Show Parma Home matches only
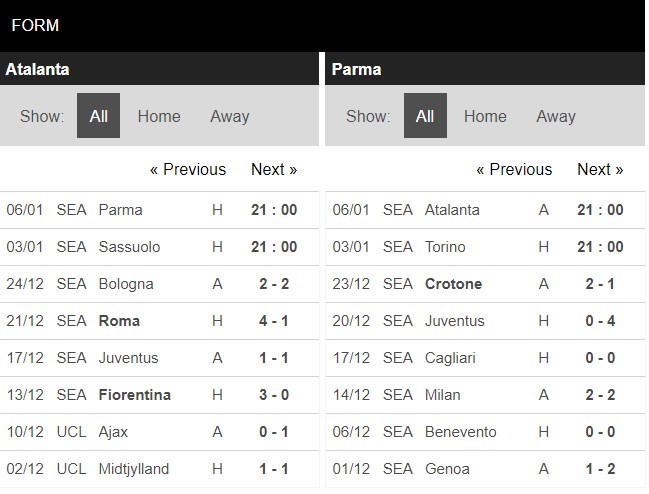 pyautogui.click(x=485, y=116)
